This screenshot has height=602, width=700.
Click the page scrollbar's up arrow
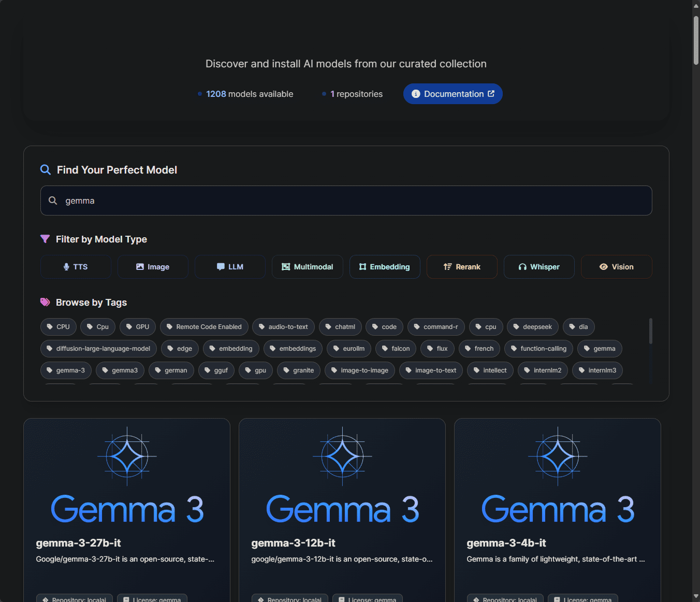[696, 5]
